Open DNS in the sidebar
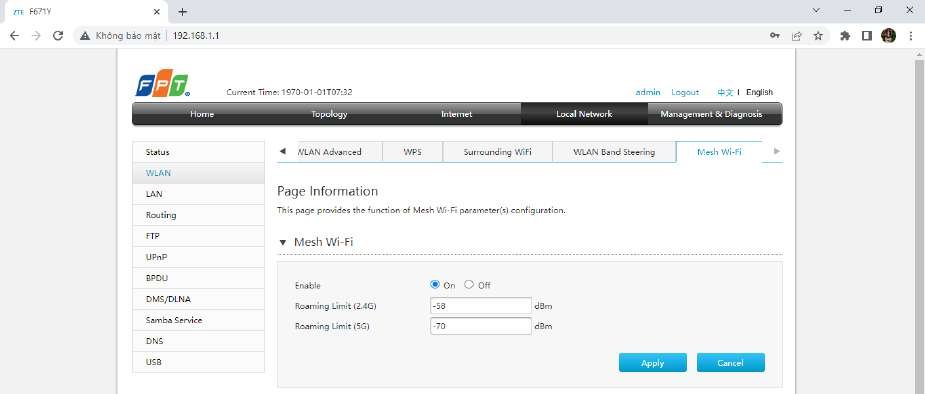The width and height of the screenshot is (925, 394). pyautogui.click(x=198, y=341)
